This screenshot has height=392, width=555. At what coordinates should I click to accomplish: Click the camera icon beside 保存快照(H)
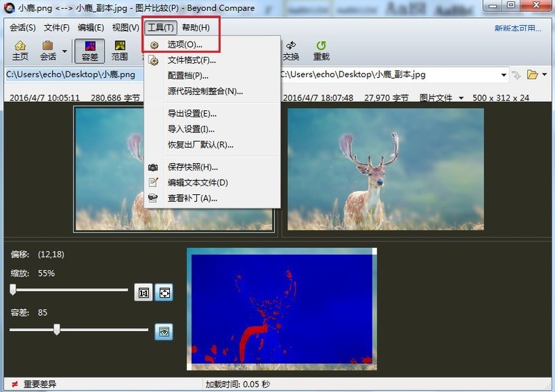coord(153,167)
